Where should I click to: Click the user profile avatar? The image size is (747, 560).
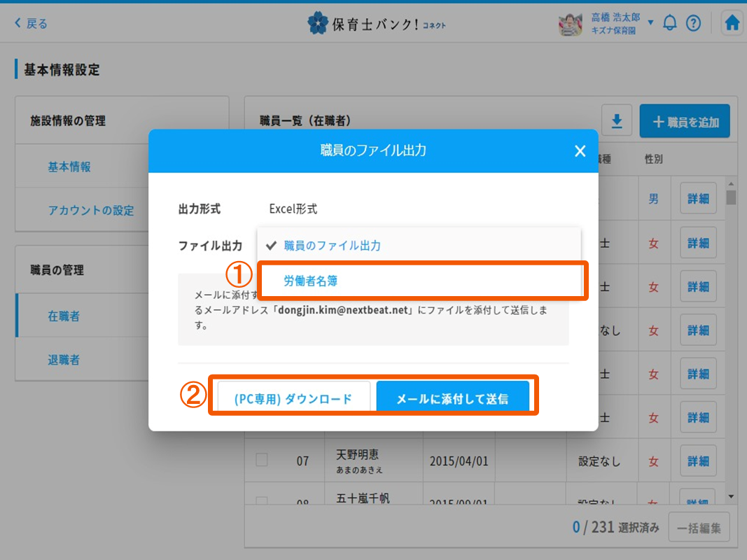(571, 24)
